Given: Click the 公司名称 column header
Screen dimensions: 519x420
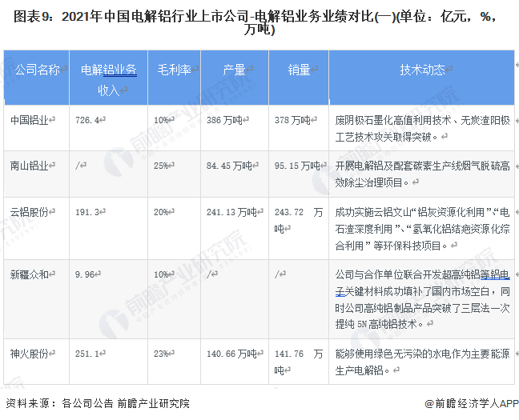Looking at the screenshot, I should tap(37, 70).
